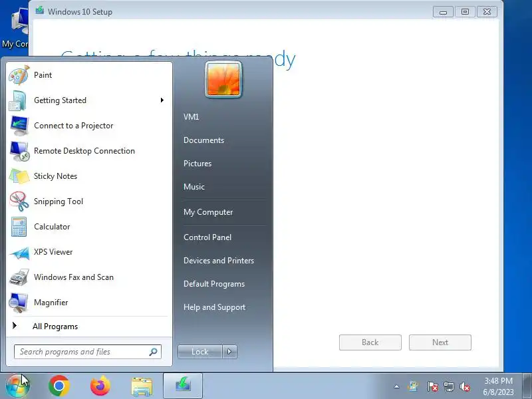Click the Connect to a Projector icon
Screen dimensions: 532x399
tap(19, 126)
